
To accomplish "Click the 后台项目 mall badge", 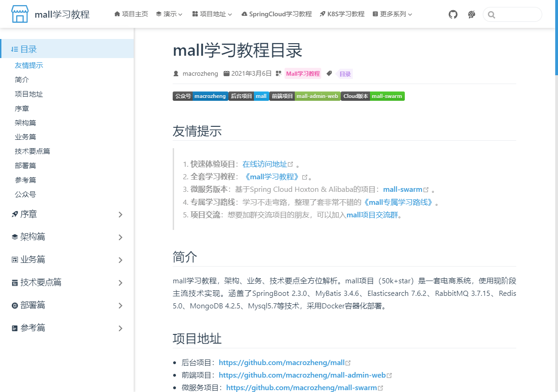I will pyautogui.click(x=249, y=96).
